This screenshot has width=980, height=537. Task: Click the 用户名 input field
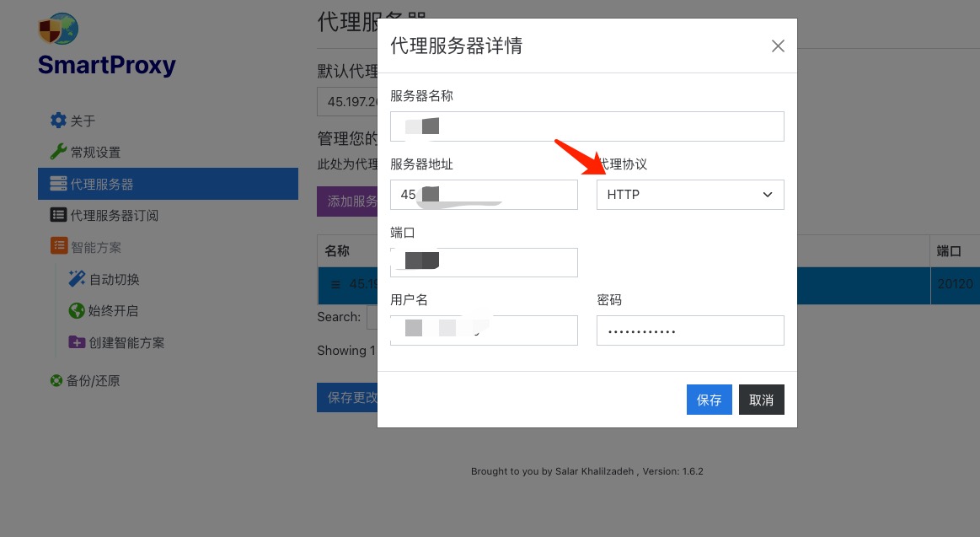tap(484, 330)
